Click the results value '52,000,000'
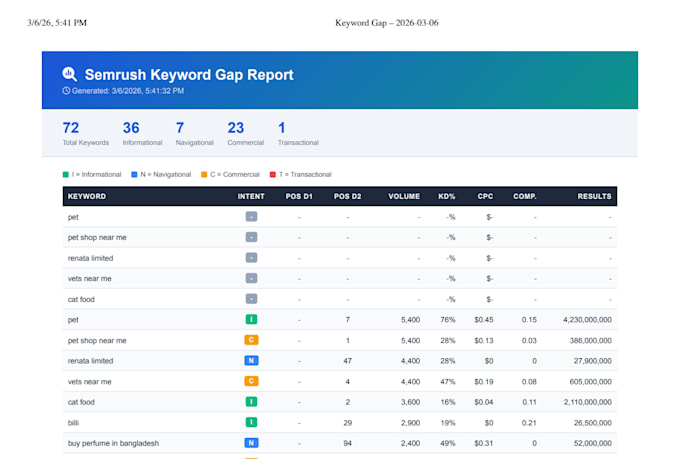Image resolution: width=680 pixels, height=459 pixels. pos(593,443)
